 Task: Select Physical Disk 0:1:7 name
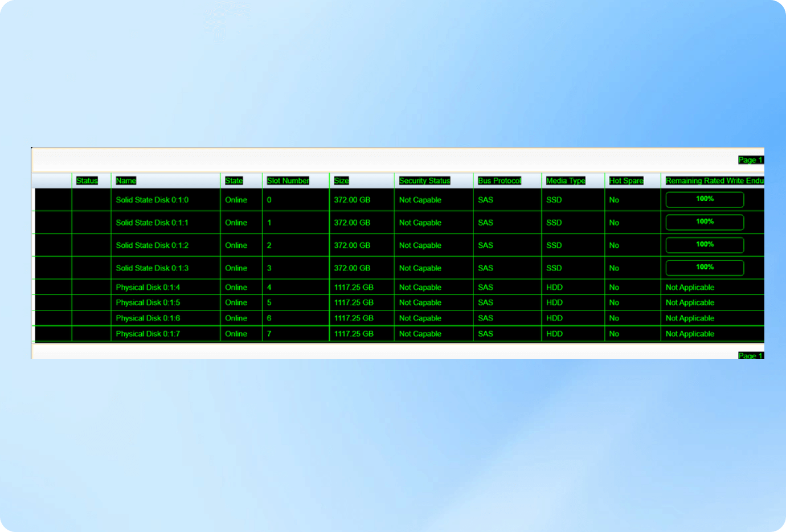pyautogui.click(x=148, y=334)
